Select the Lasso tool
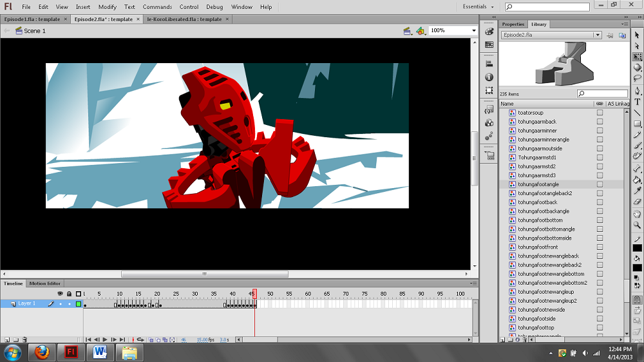Screen dimensions: 644x362 (x=637, y=78)
